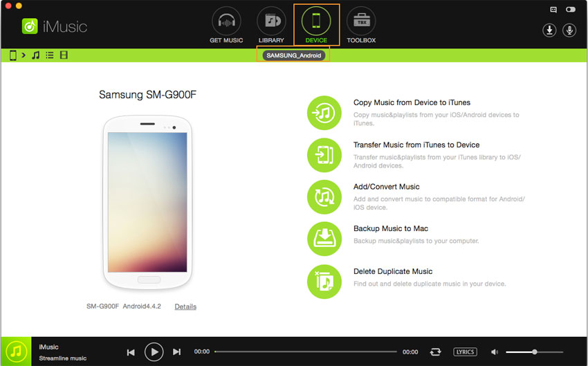
Task: Select the SAMSUNG_Android device pill
Action: tap(293, 55)
